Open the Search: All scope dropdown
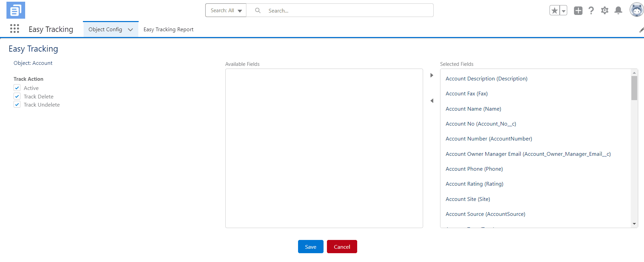The image size is (644, 262). pyautogui.click(x=226, y=11)
